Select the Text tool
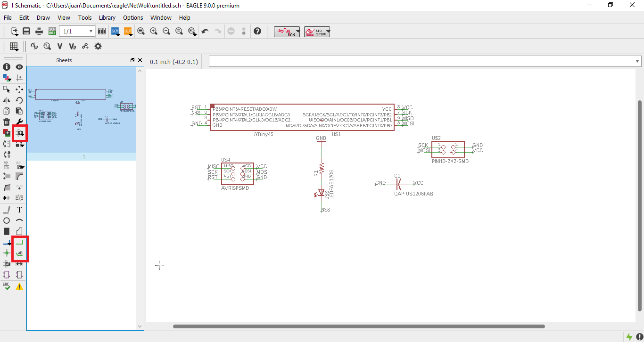 (x=19, y=210)
